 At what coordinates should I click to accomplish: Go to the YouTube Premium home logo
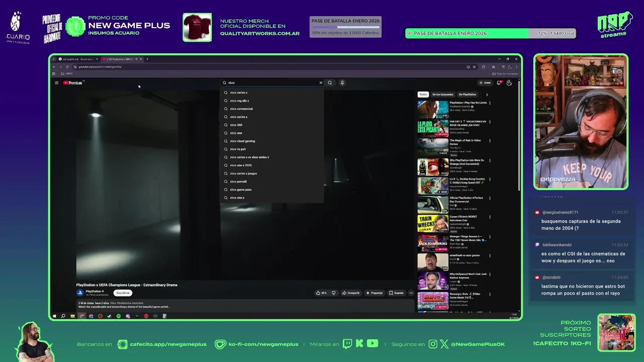click(x=72, y=82)
